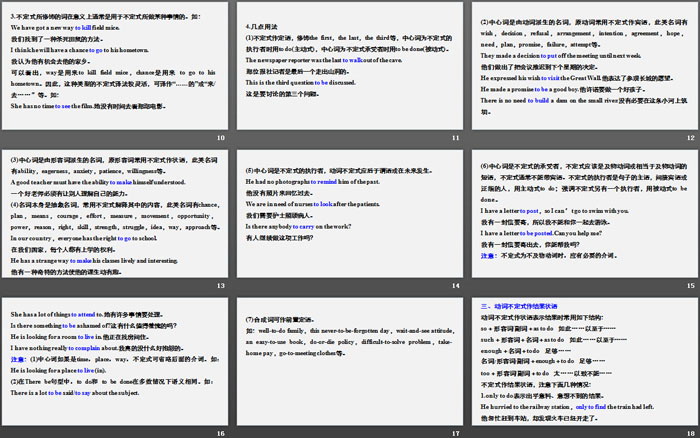Select slide 13 thumbnail
Screen dimensions: 700x438
[115, 213]
